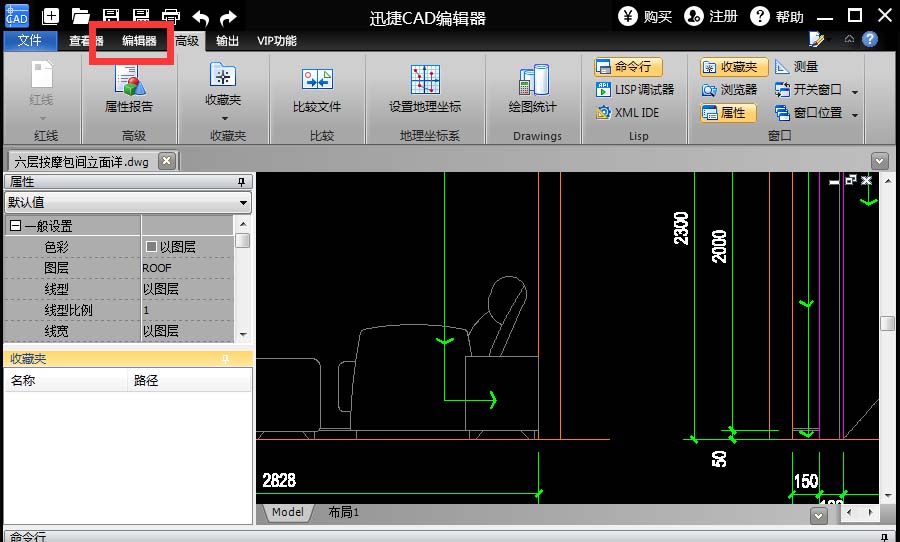Image resolution: width=900 pixels, height=542 pixels.
Task: Click the 购买 purchase button
Action: point(645,17)
